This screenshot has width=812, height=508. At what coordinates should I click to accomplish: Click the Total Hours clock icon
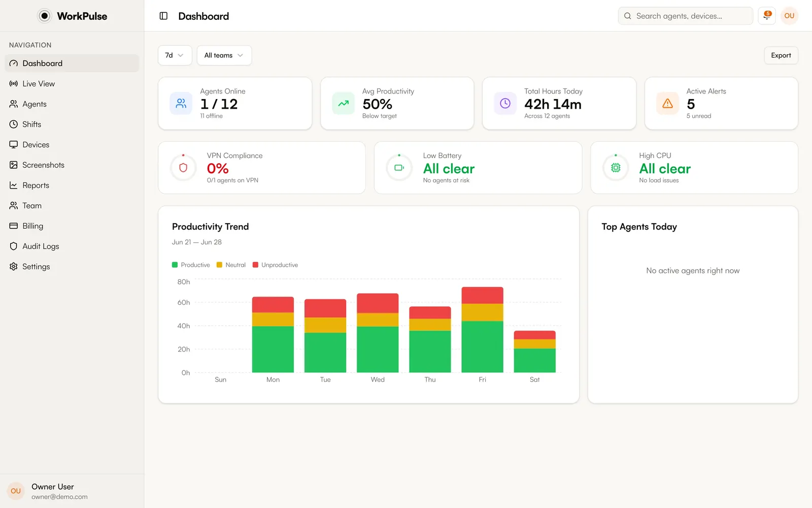[505, 104]
